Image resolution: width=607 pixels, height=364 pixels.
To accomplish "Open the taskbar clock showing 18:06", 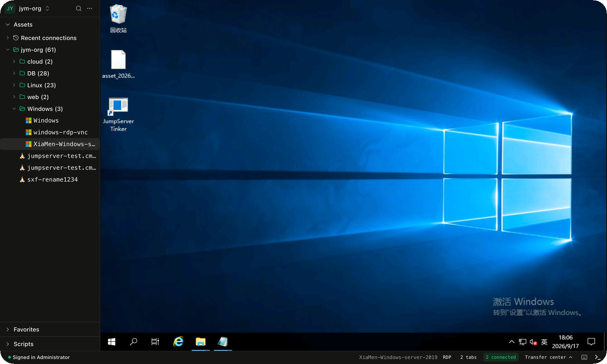I will click(565, 342).
